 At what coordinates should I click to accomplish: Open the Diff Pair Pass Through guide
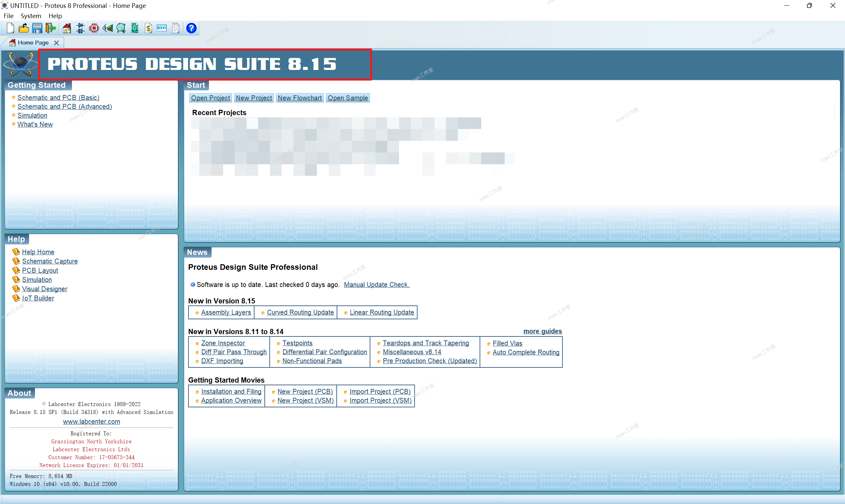234,352
